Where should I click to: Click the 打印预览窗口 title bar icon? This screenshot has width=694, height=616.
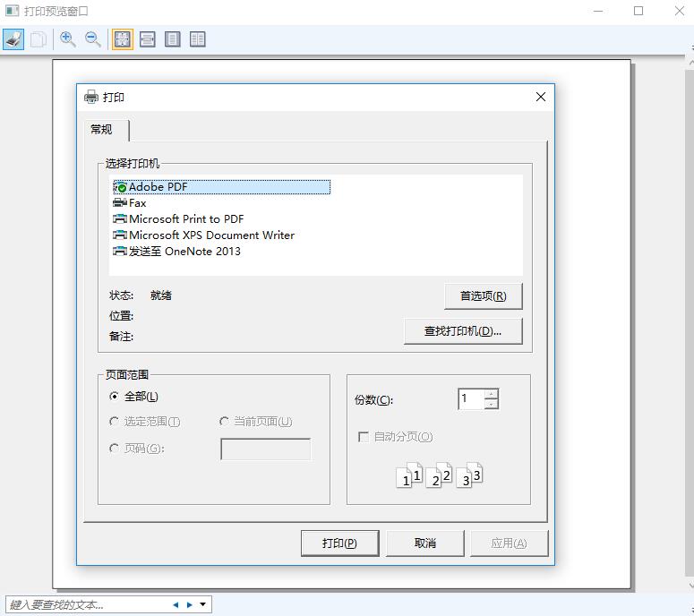pyautogui.click(x=12, y=11)
